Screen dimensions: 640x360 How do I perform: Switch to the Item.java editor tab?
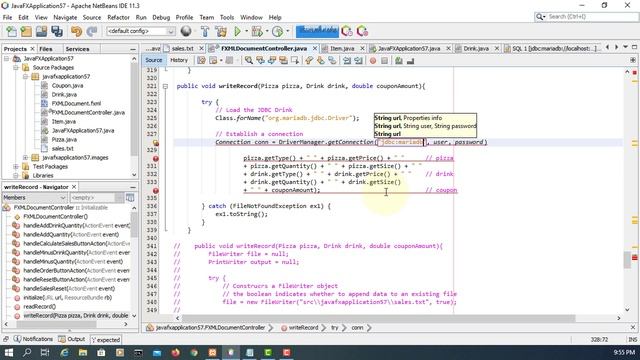pos(342,49)
